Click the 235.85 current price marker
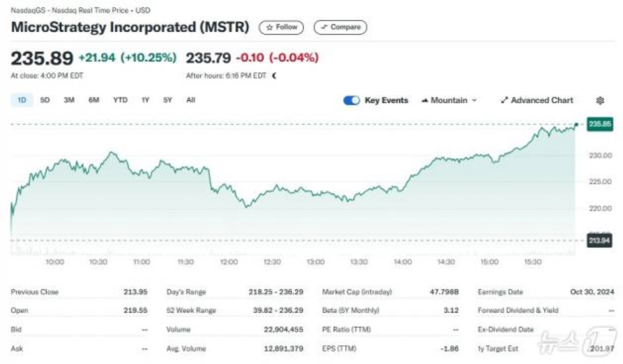This screenshot has width=623, height=364. tap(599, 125)
